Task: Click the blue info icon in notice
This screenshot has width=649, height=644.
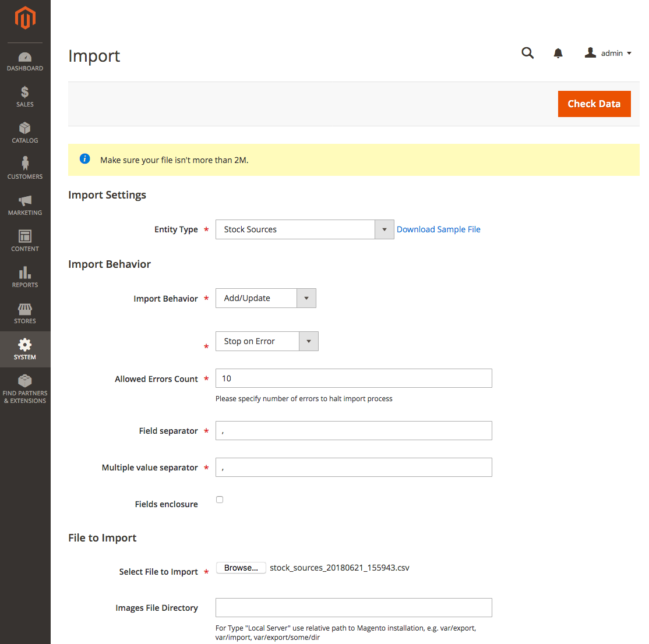Action: point(85,159)
